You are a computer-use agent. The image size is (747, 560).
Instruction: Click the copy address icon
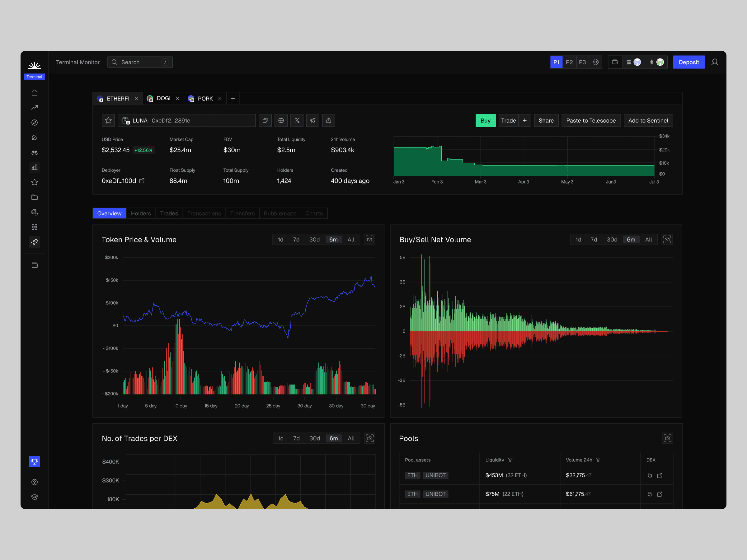click(265, 120)
